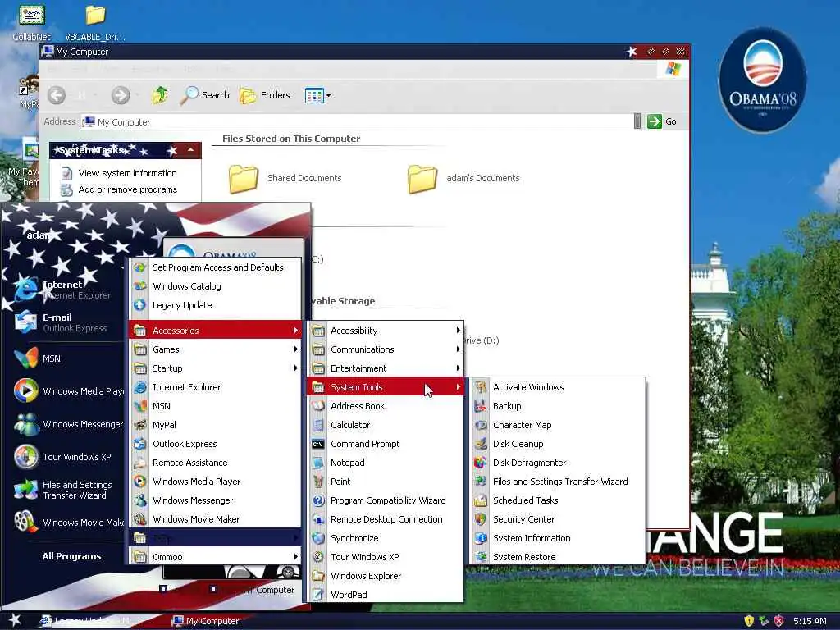
Task: Click All Programs in Start menu
Action: pyautogui.click(x=71, y=556)
